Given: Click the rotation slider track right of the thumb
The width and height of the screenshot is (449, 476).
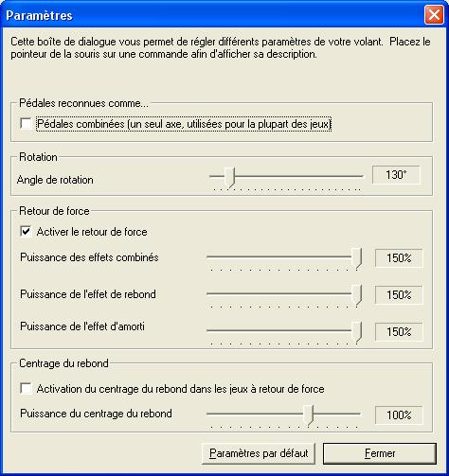Looking at the screenshot, I should (299, 176).
